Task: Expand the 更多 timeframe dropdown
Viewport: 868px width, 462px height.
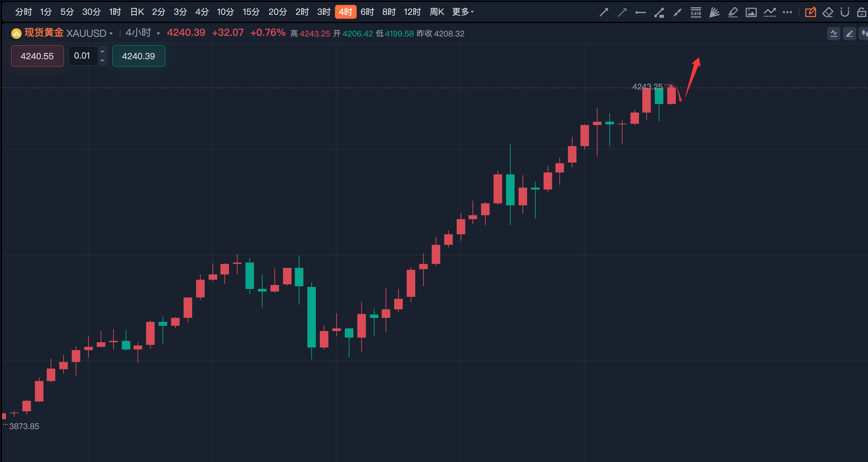Action: point(463,12)
